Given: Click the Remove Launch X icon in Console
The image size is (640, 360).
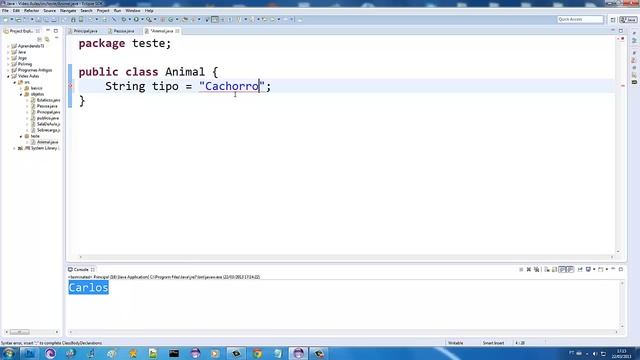Looking at the screenshot, I should (529, 269).
